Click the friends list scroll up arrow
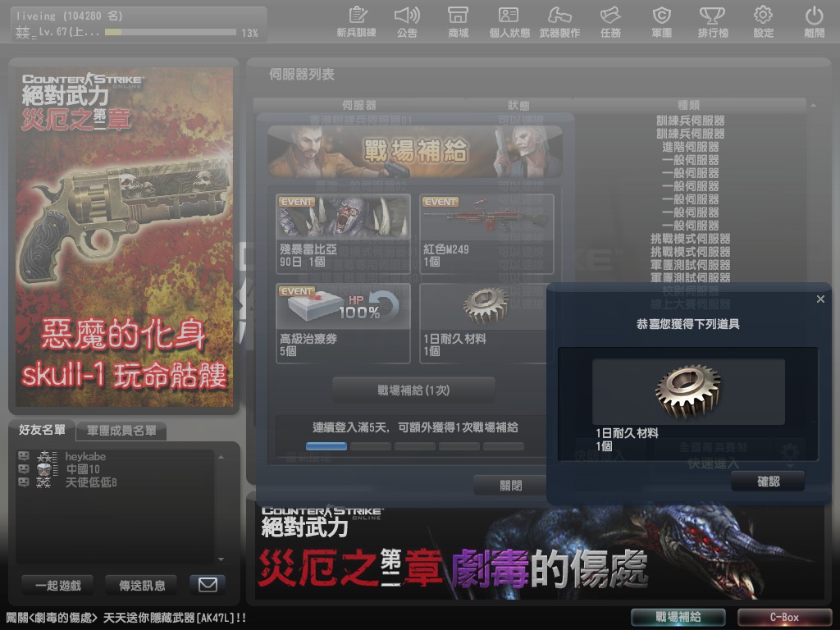This screenshot has height=630, width=840. pyautogui.click(x=221, y=457)
